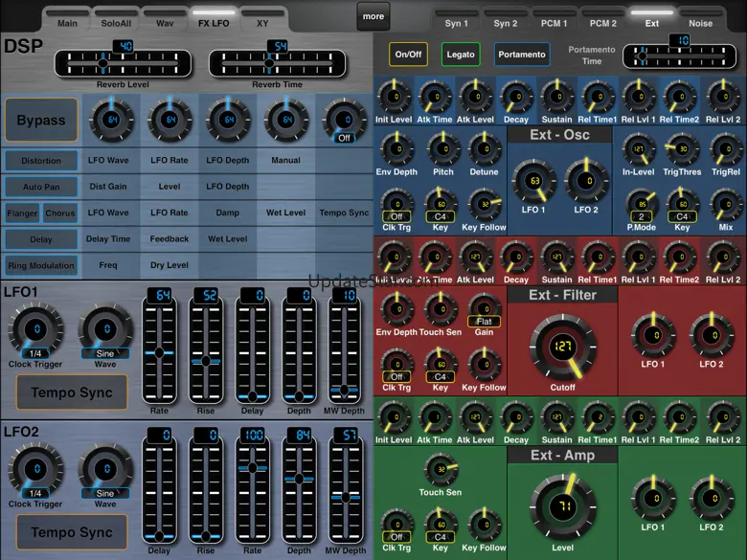
Task: Toggle LFO1 Tempo Sync button
Action: pos(72,392)
